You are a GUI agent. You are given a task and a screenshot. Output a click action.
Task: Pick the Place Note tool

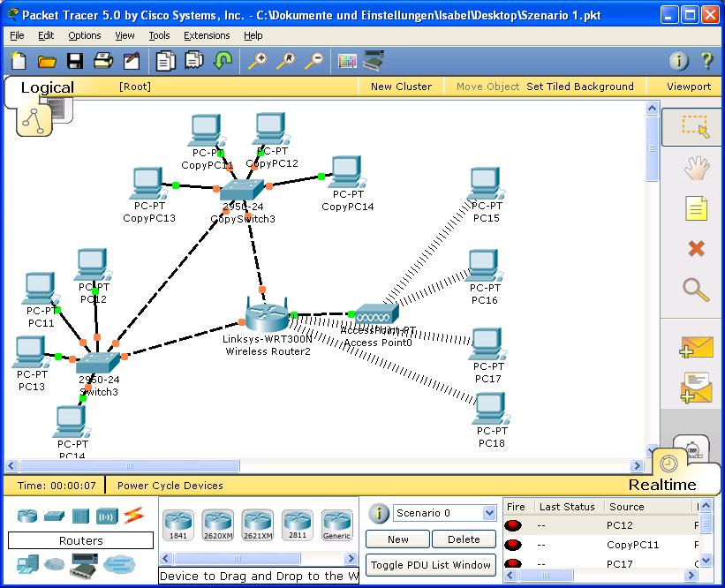click(x=696, y=209)
